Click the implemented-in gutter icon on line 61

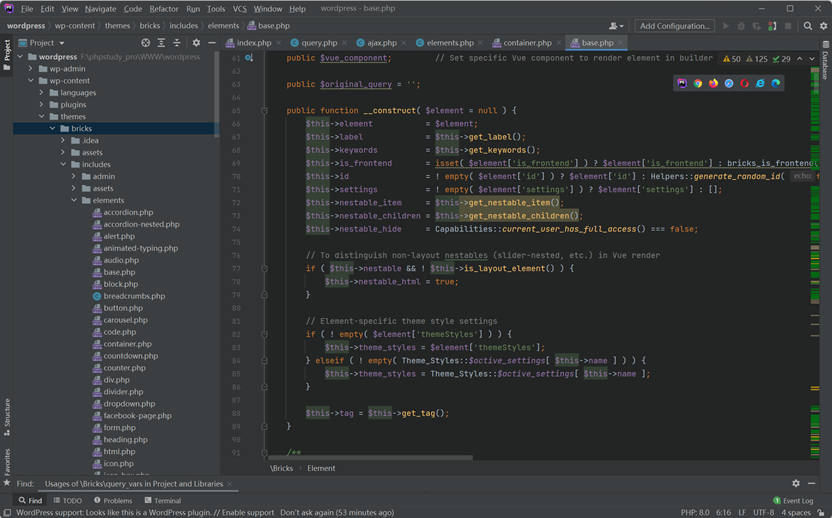(x=249, y=58)
